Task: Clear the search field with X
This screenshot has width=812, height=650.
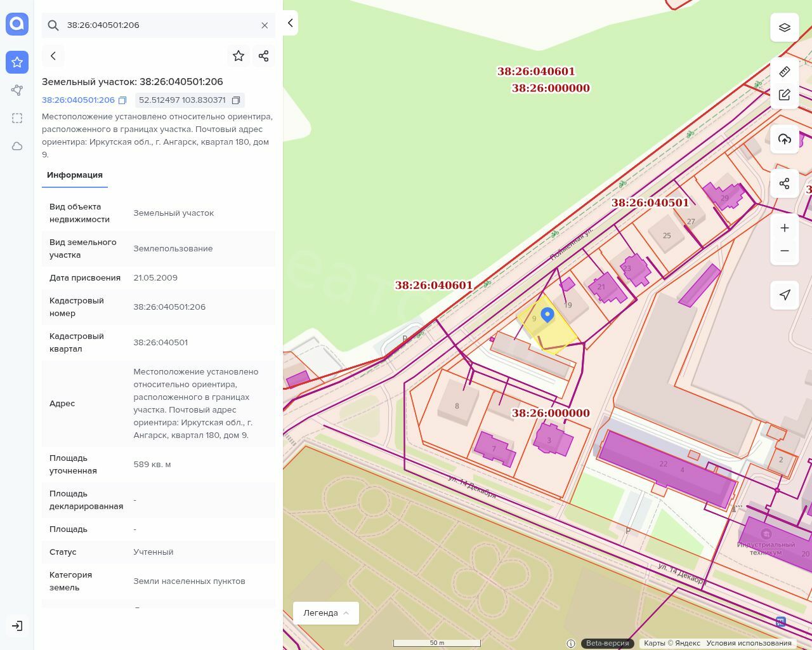Action: coord(265,25)
